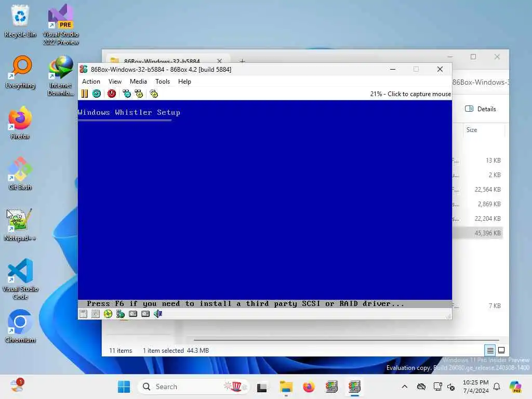Close the 86Box emulator window
532x399 pixels.
440,69
